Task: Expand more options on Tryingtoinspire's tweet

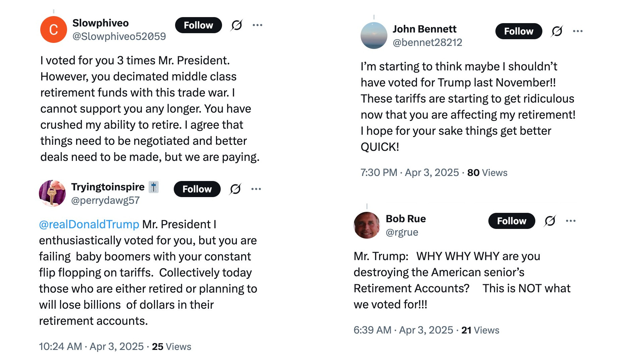Action: (256, 189)
